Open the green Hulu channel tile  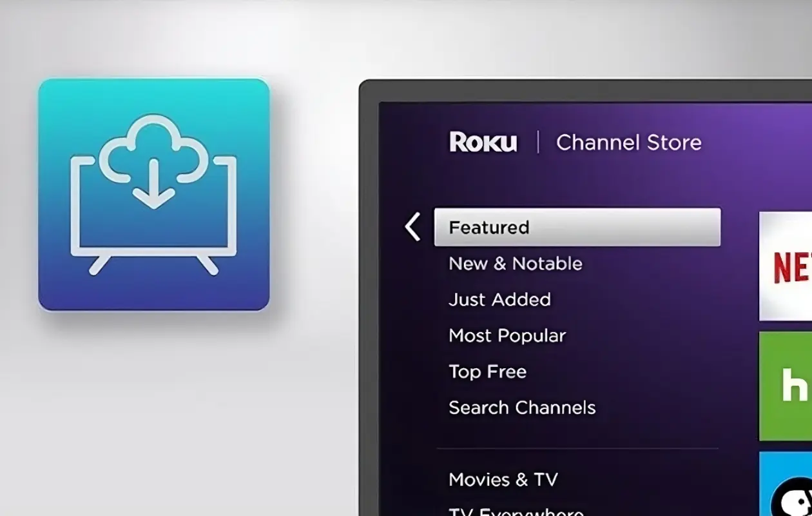(786, 386)
